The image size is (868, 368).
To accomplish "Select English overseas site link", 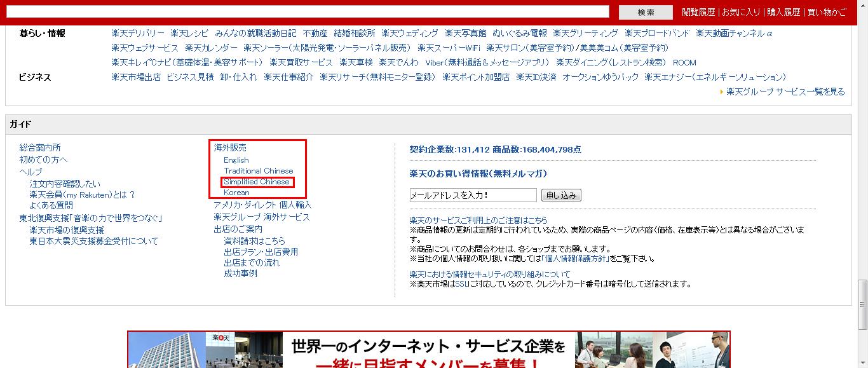I will coord(236,160).
